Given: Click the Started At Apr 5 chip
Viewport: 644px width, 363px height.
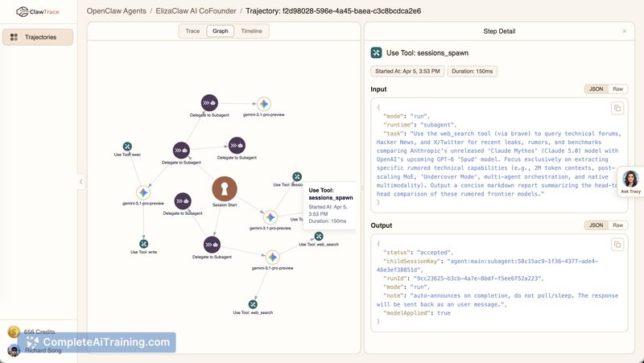Looking at the screenshot, I should coord(407,71).
